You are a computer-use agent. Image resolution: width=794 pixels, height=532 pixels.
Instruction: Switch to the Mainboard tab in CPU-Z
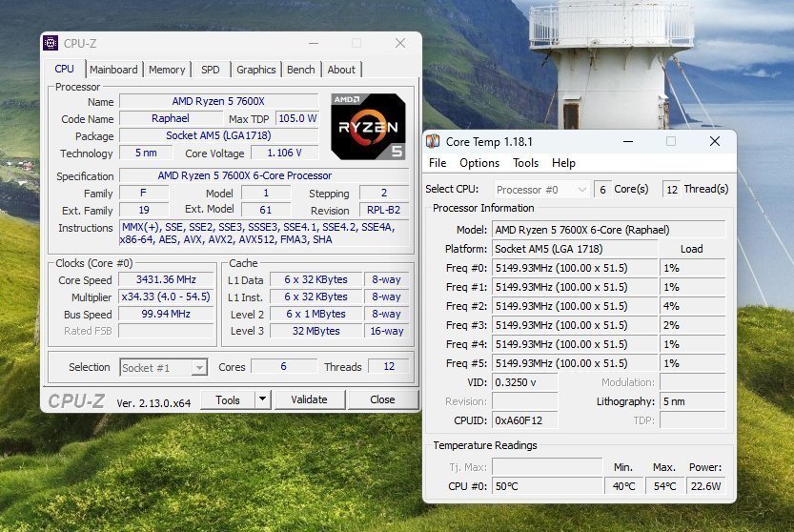click(x=113, y=70)
